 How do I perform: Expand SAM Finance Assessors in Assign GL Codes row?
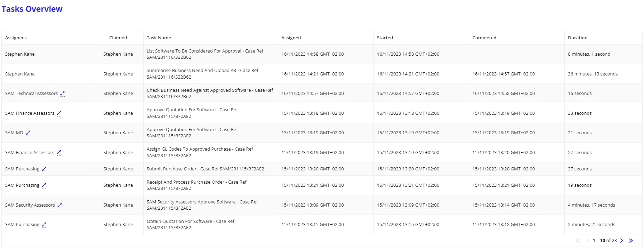pyautogui.click(x=59, y=153)
